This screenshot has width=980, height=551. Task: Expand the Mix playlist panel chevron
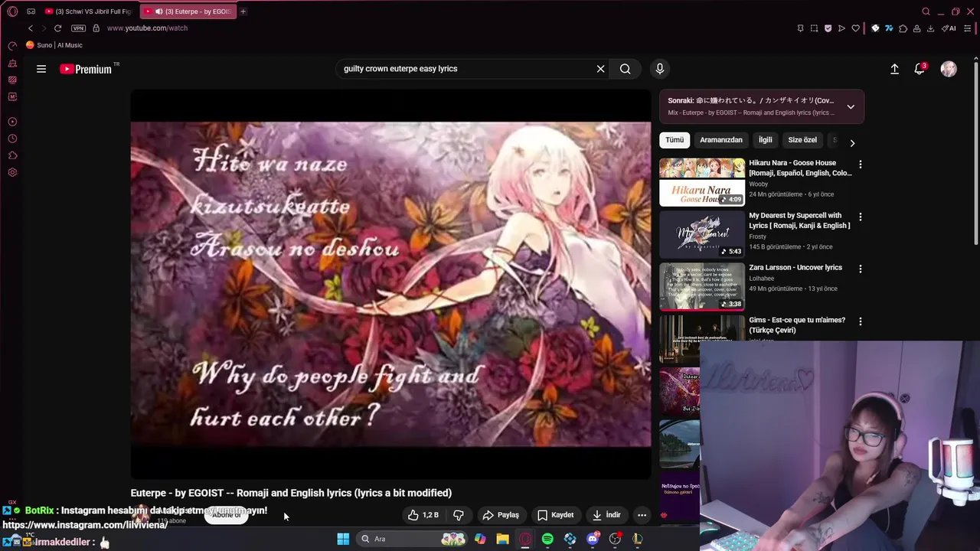point(851,106)
